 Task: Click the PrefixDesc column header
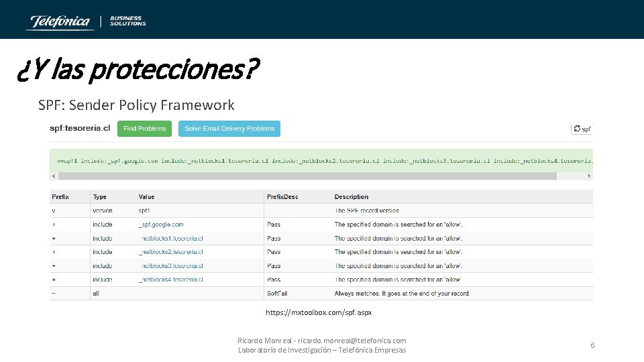pos(282,197)
